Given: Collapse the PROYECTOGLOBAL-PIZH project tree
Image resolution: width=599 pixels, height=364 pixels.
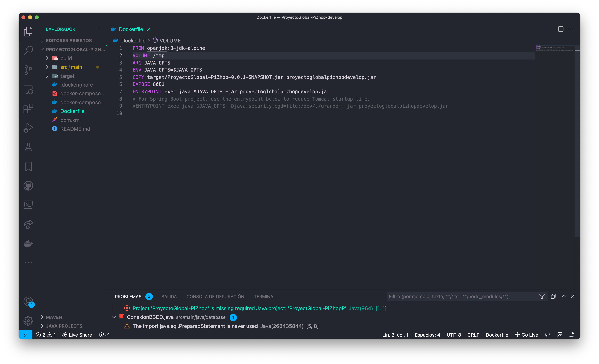Looking at the screenshot, I should [x=42, y=49].
